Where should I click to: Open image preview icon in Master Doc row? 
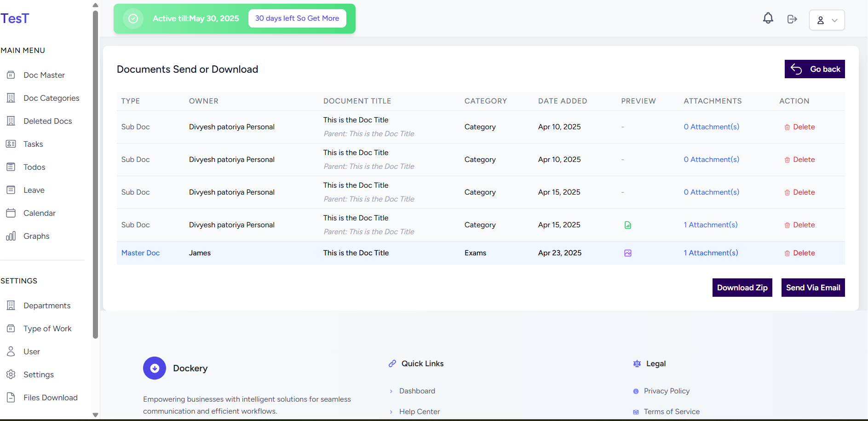click(628, 253)
